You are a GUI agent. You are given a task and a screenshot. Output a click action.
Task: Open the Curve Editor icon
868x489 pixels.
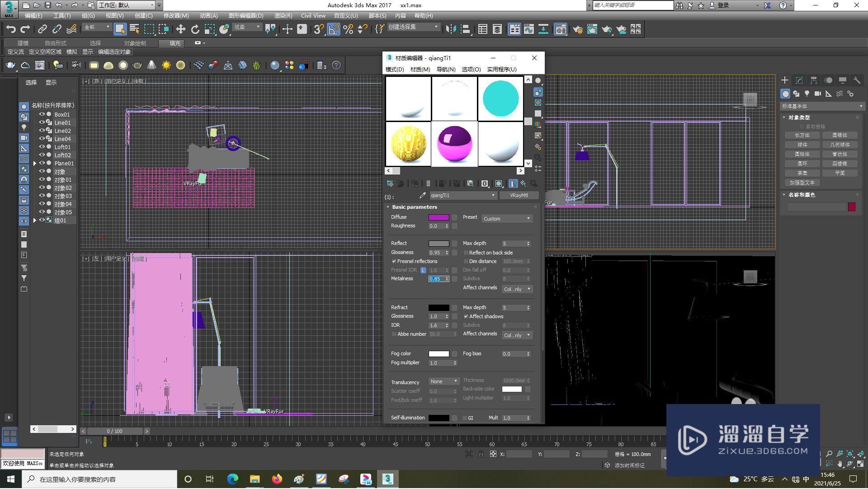point(529,29)
